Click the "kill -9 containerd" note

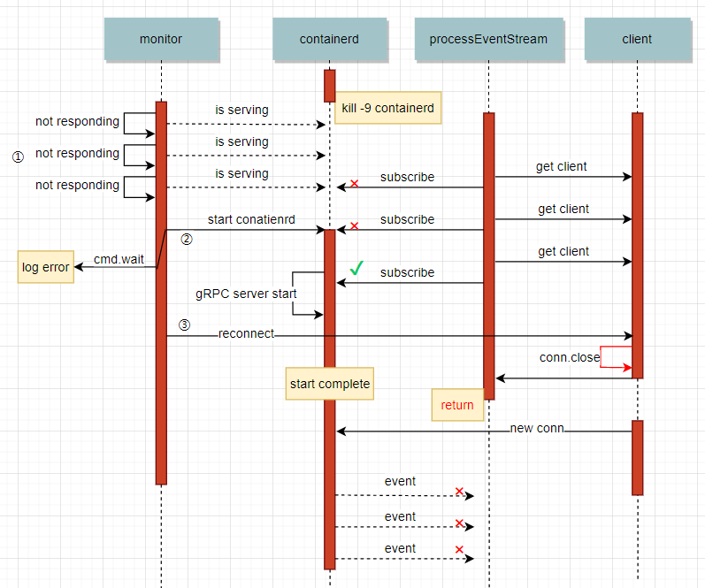coord(387,109)
